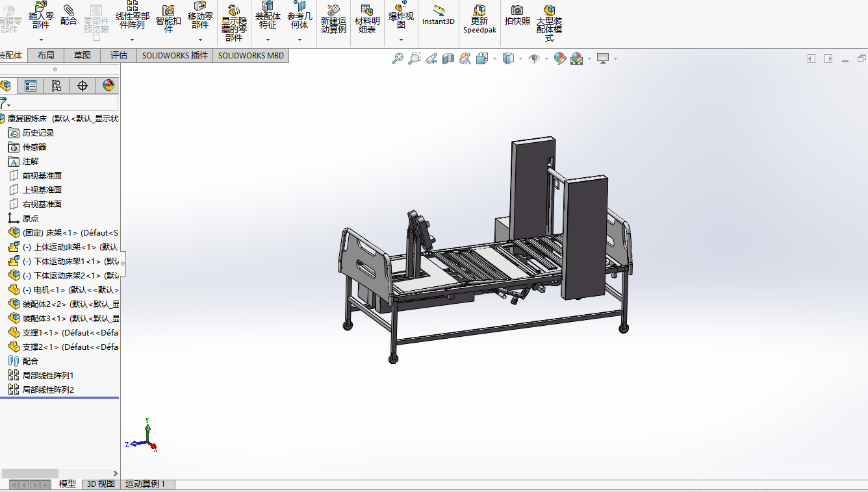Click the Previous View icon
The width and height of the screenshot is (868, 492).
[431, 58]
